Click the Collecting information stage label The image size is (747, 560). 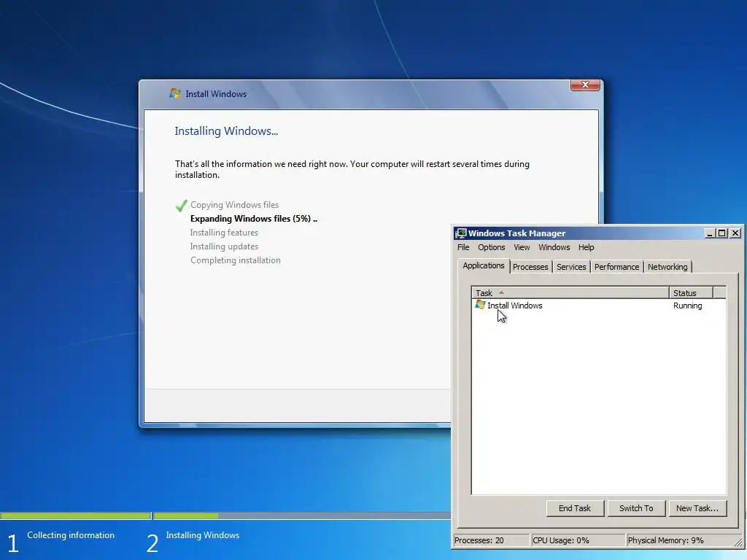[71, 534]
